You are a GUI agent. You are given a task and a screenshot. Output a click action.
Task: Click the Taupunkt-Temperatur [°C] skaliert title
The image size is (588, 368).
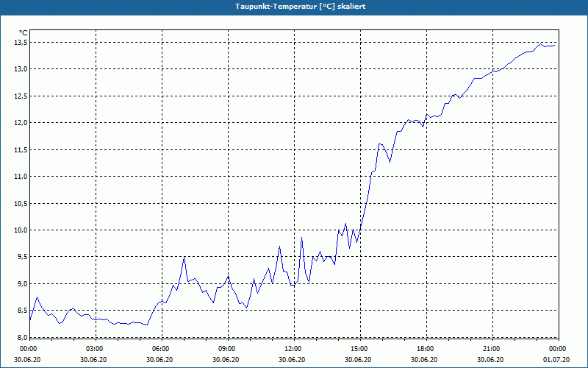coord(301,7)
